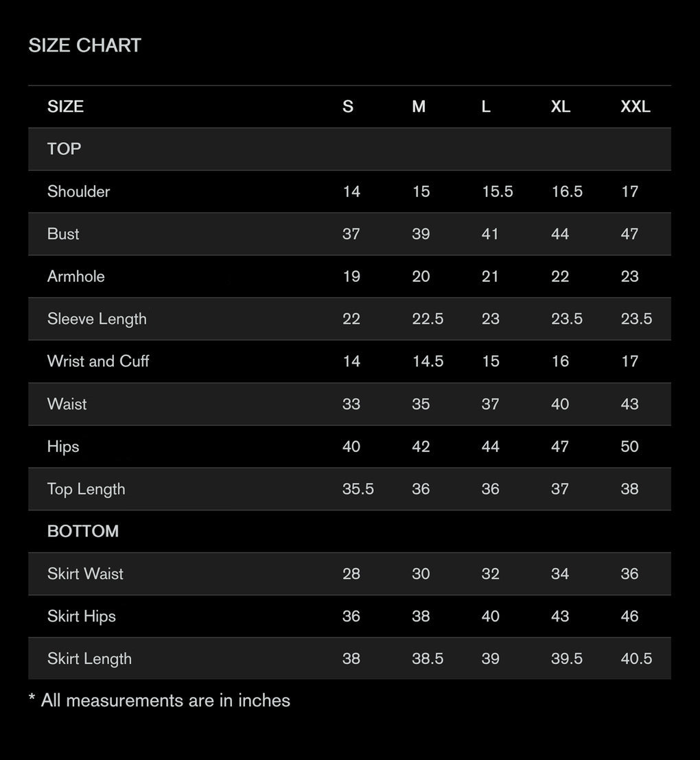Select the XL column header
The height and width of the screenshot is (760, 700).
click(561, 106)
